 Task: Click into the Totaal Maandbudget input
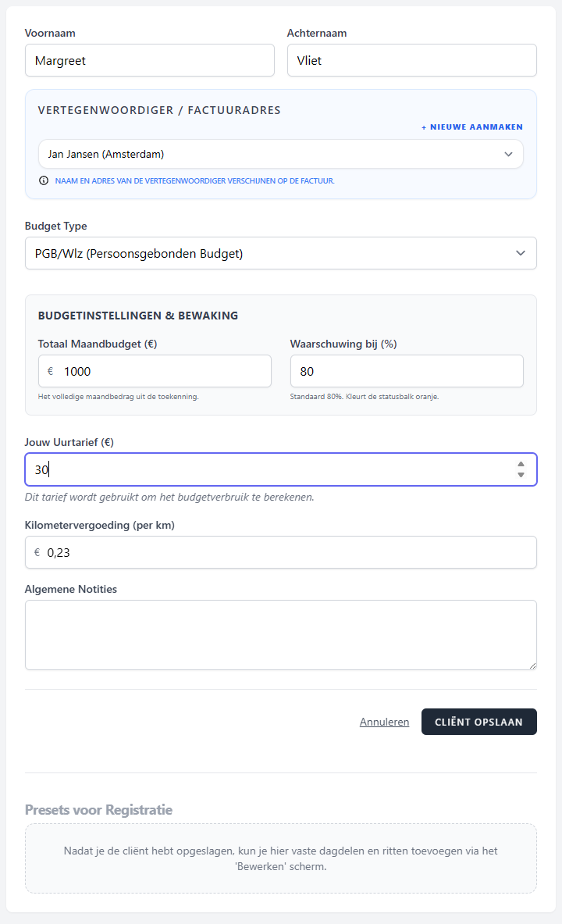pyautogui.click(x=164, y=371)
